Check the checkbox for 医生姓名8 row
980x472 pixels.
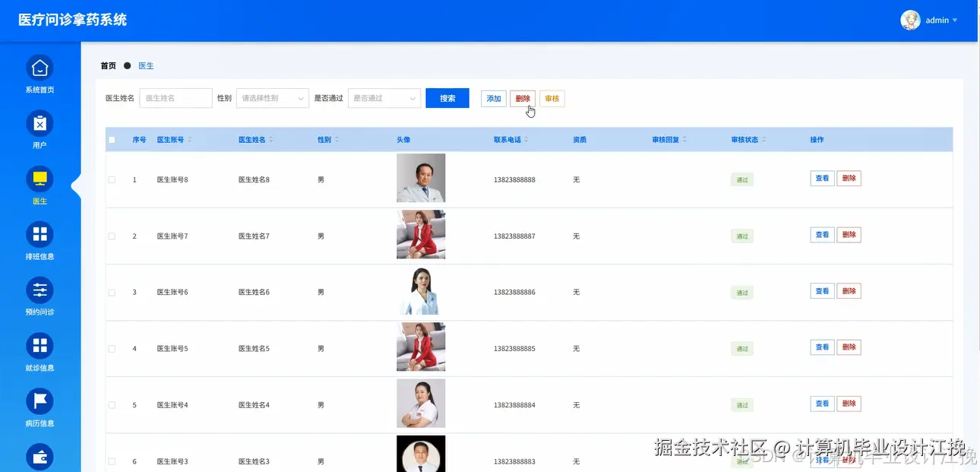[x=111, y=179]
